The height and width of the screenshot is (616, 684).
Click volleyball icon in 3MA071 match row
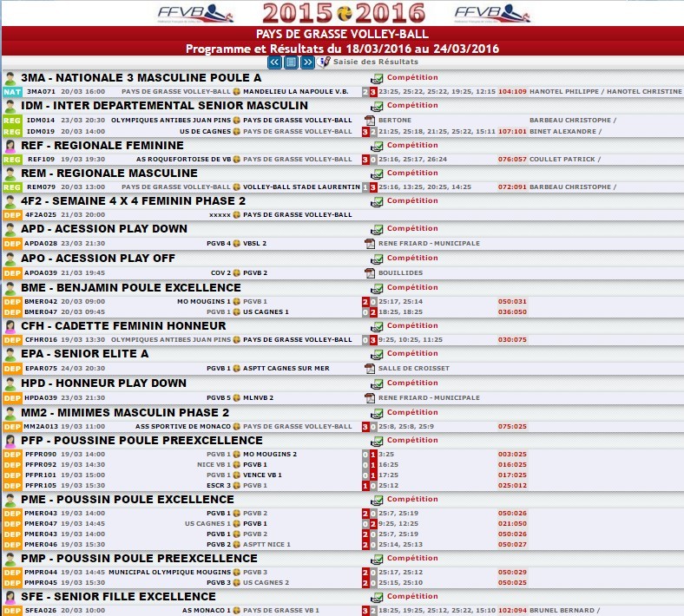tap(236, 91)
